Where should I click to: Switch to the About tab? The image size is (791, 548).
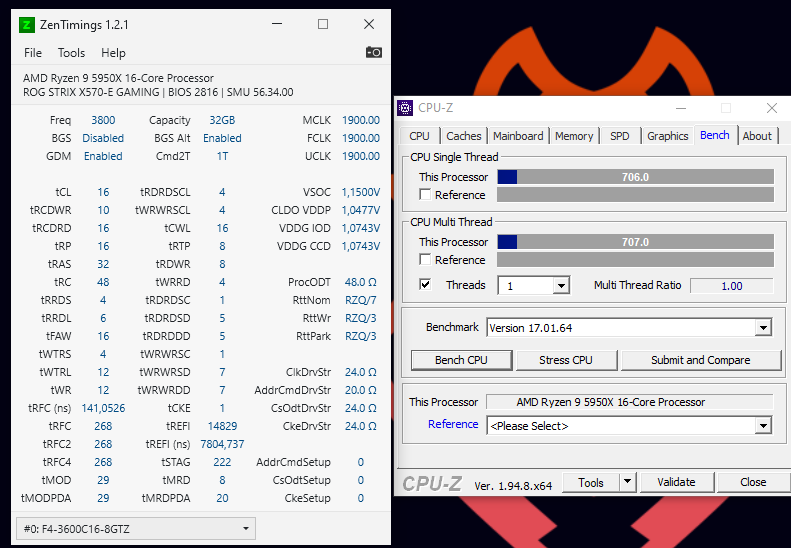point(757,136)
